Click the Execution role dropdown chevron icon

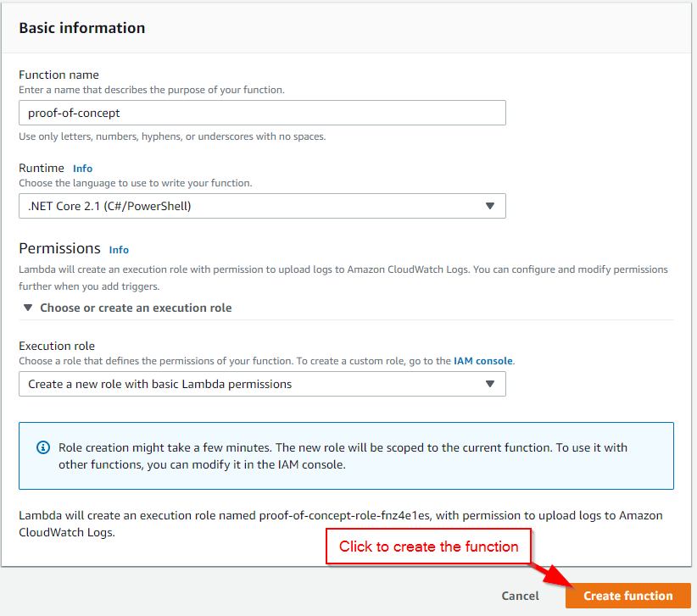(490, 384)
